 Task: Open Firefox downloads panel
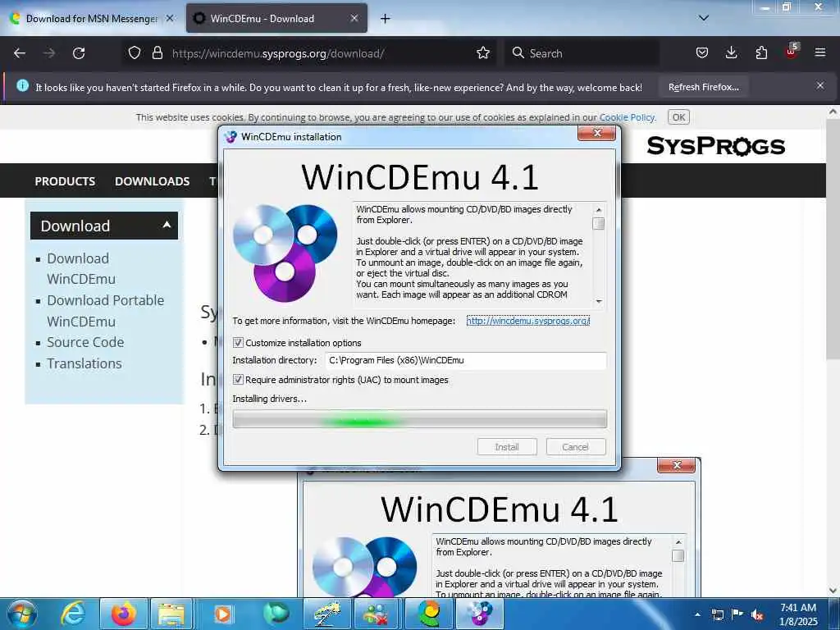(x=731, y=53)
